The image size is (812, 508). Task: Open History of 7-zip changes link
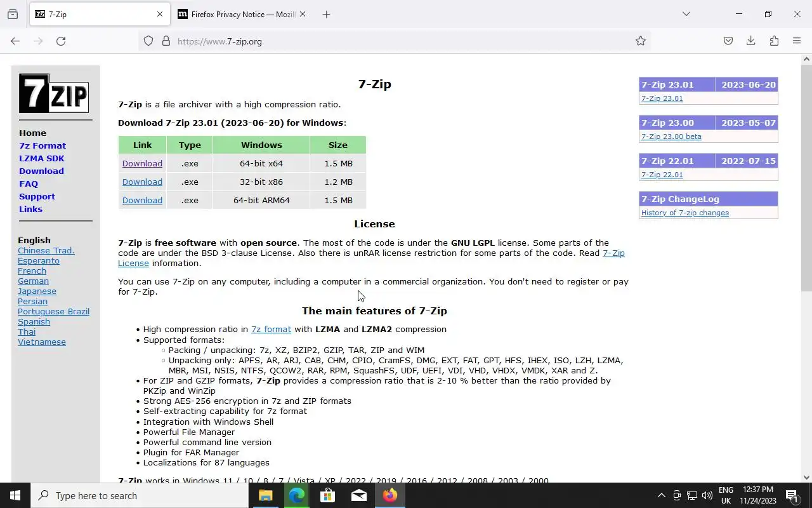(684, 213)
